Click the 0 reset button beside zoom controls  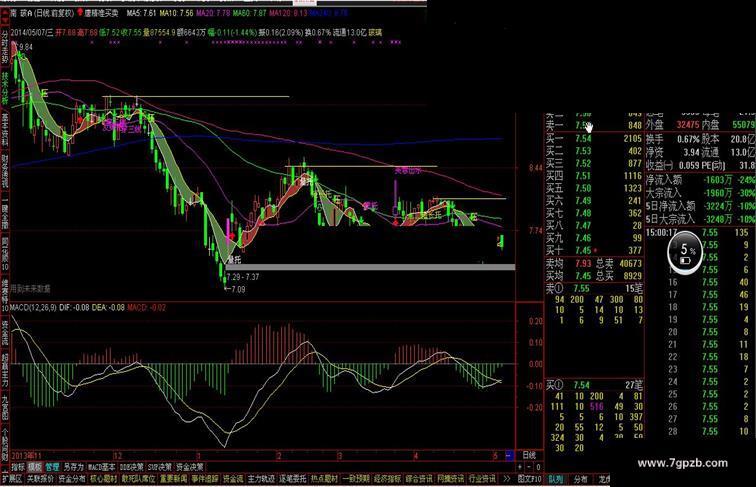click(x=538, y=467)
